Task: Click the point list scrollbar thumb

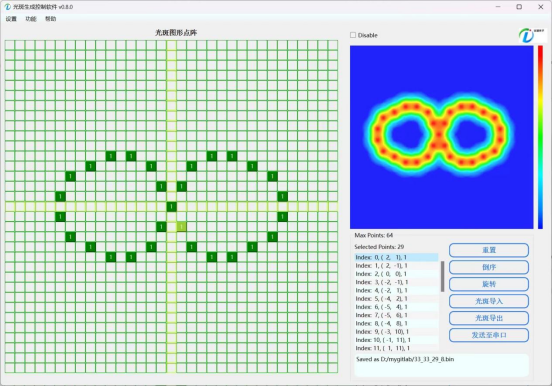Action: 442,276
